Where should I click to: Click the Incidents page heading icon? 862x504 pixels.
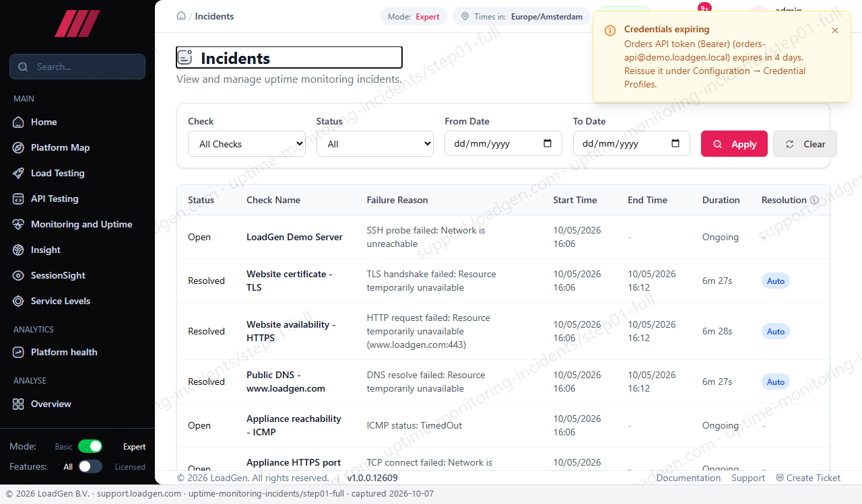(185, 58)
